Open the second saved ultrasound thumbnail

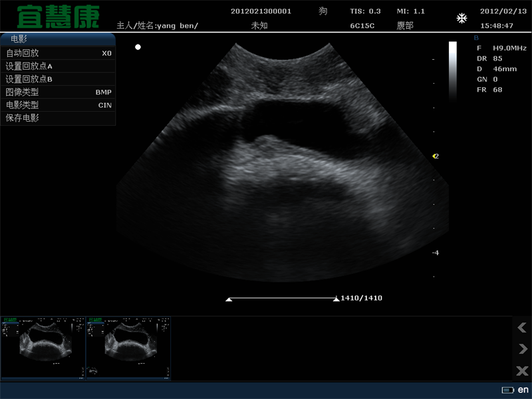(x=128, y=348)
